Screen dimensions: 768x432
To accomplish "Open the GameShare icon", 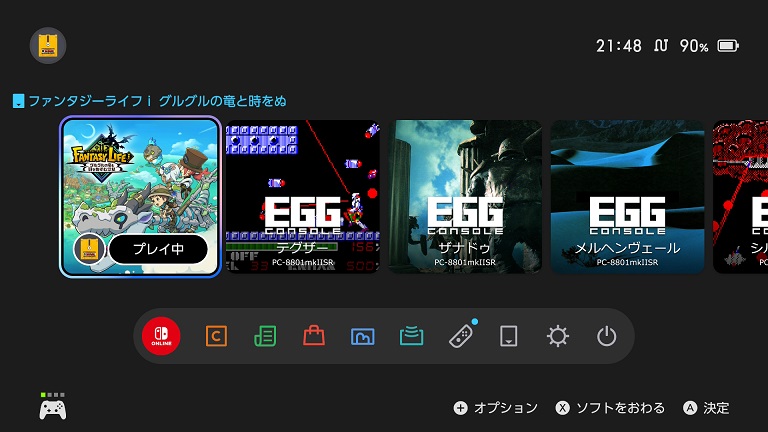I will 411,336.
